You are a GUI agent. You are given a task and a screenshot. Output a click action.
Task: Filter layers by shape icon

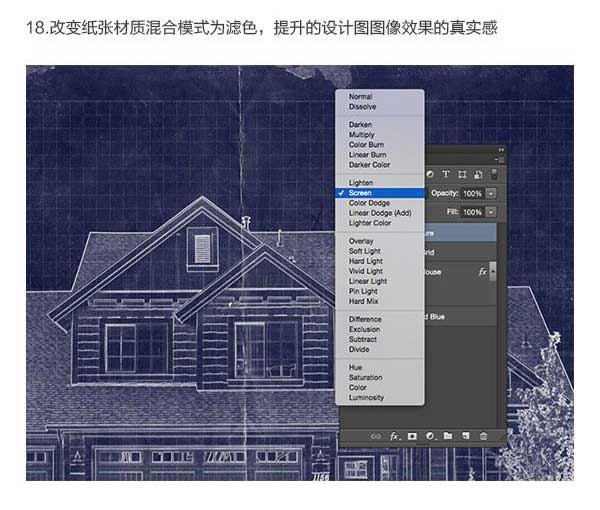coord(462,174)
